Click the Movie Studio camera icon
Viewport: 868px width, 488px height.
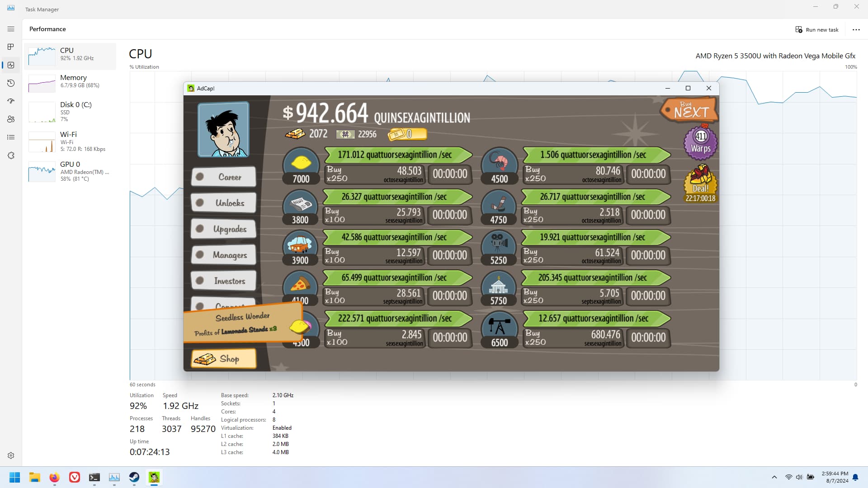[x=498, y=244]
